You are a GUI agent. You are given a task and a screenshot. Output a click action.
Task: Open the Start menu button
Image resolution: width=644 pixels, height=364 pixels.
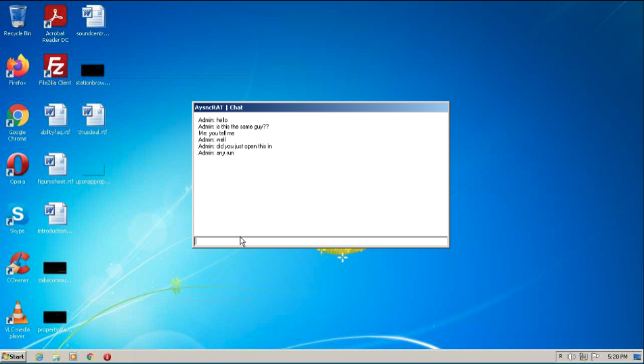[13, 357]
